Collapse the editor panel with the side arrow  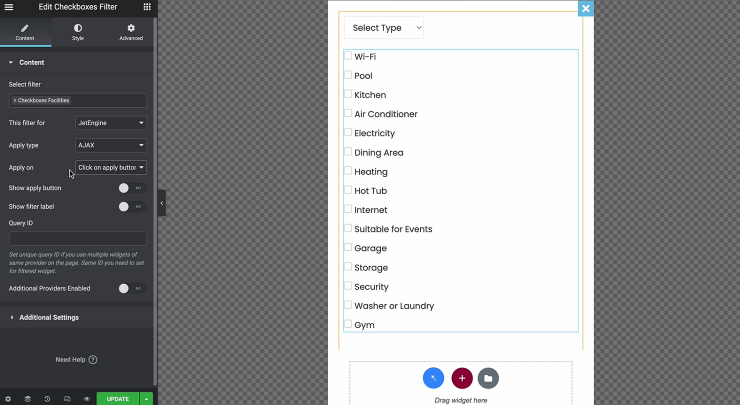pos(162,203)
